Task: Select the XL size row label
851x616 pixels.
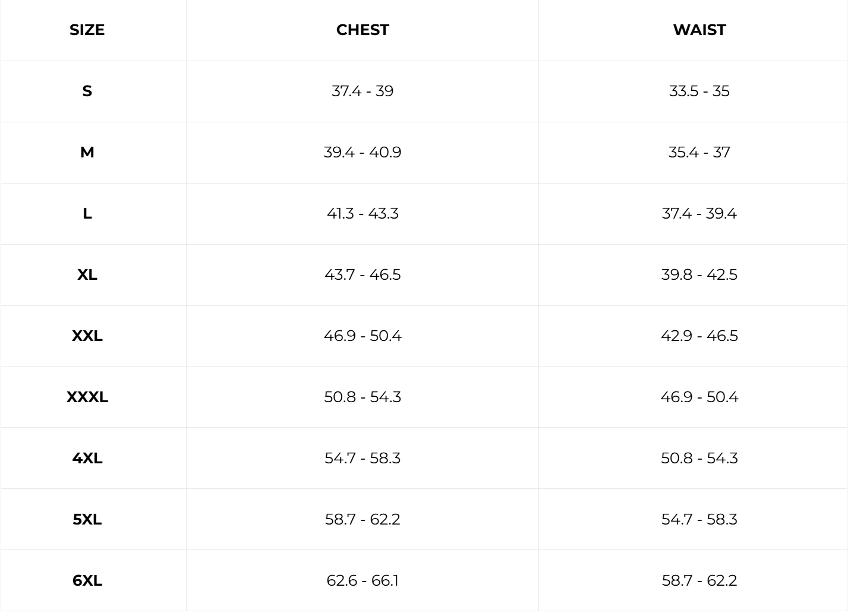Action: coord(87,274)
